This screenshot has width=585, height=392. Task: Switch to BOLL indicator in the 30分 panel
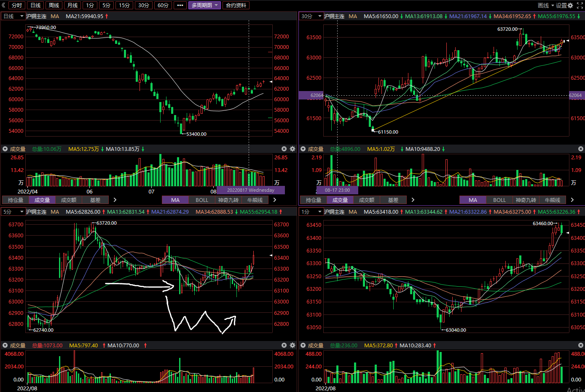click(x=499, y=200)
